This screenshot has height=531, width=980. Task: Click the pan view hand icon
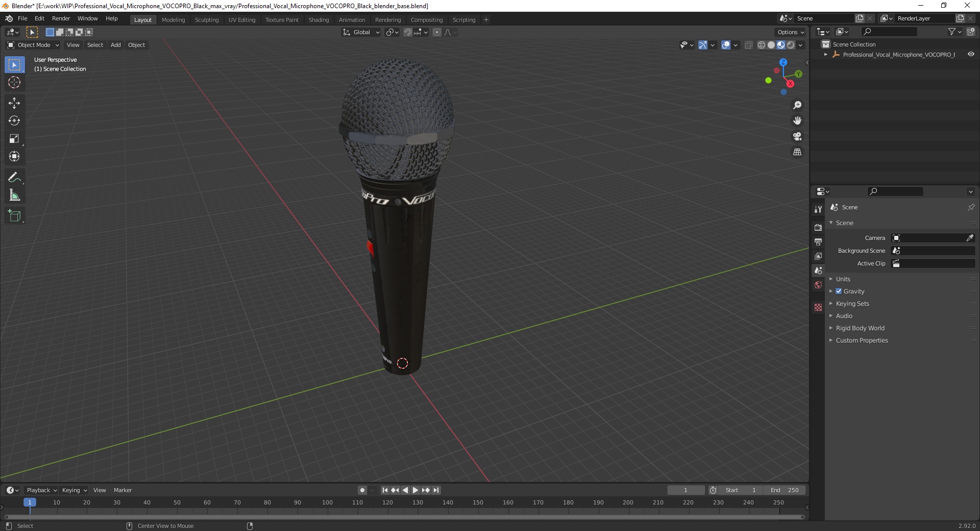797,121
